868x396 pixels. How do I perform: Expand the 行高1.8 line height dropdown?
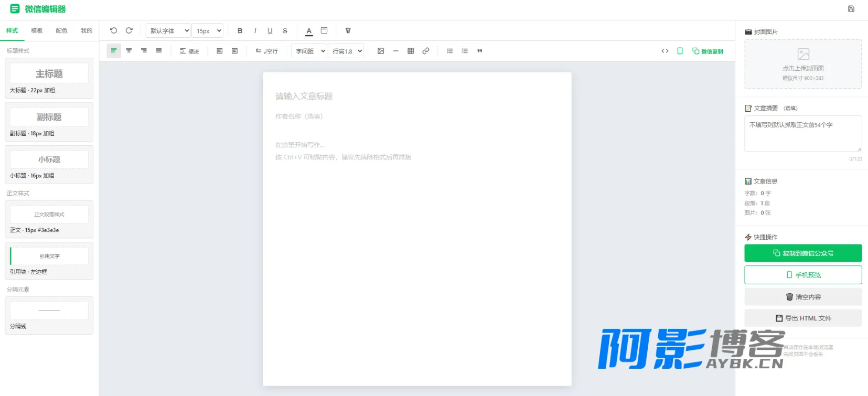pos(346,51)
